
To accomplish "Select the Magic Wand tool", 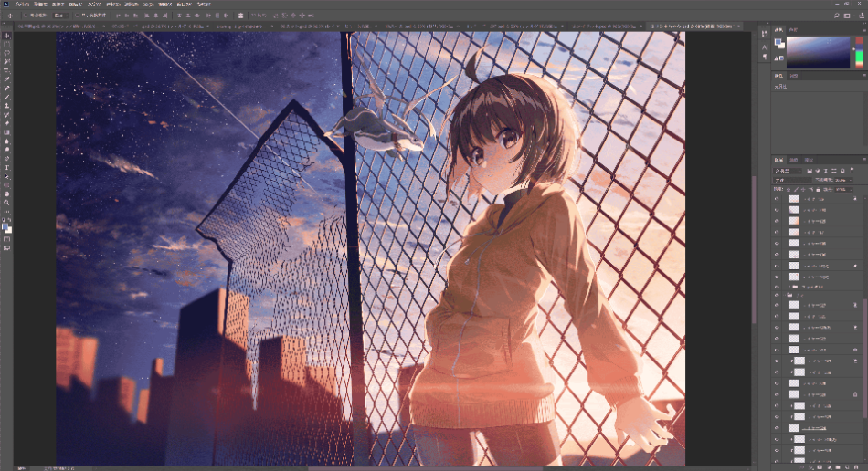I will pos(6,62).
